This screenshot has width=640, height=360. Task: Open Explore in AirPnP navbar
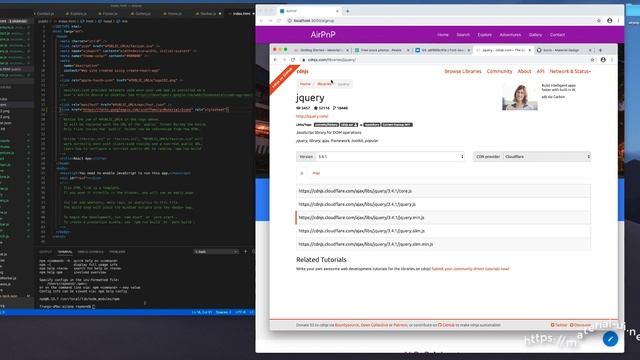point(484,35)
